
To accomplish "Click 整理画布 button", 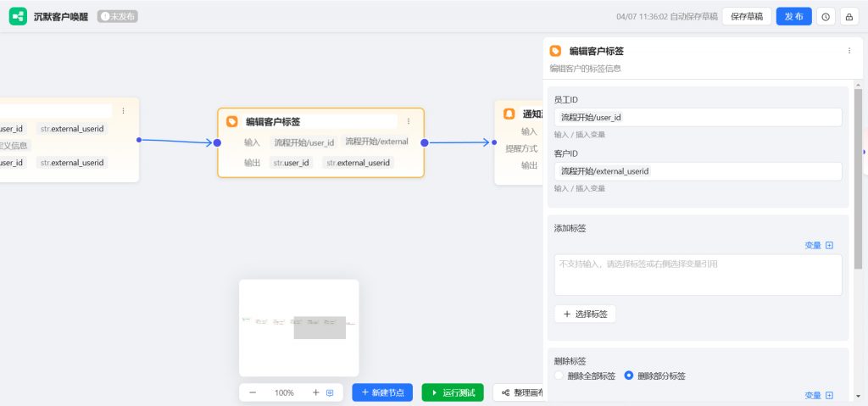I will tap(518, 392).
